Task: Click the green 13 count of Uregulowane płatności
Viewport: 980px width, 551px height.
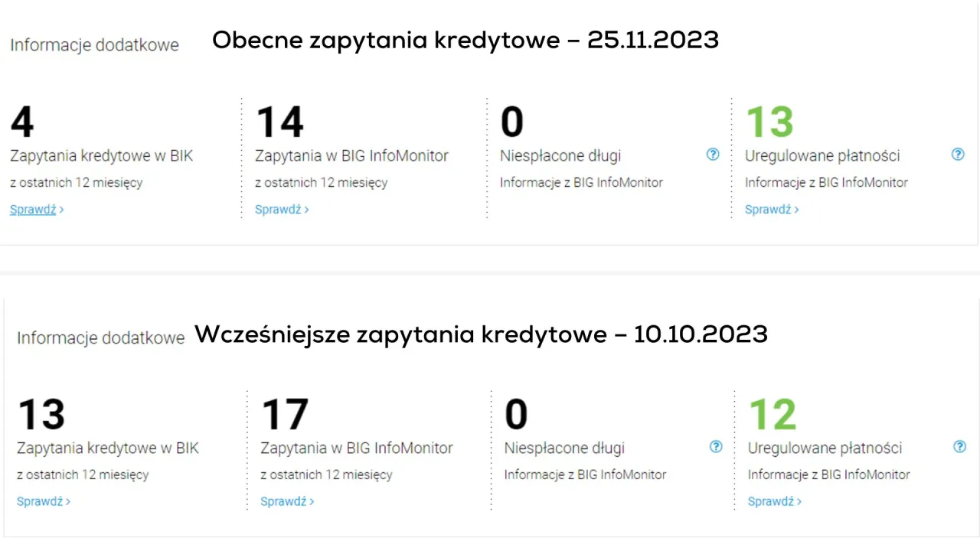Action: [x=769, y=121]
